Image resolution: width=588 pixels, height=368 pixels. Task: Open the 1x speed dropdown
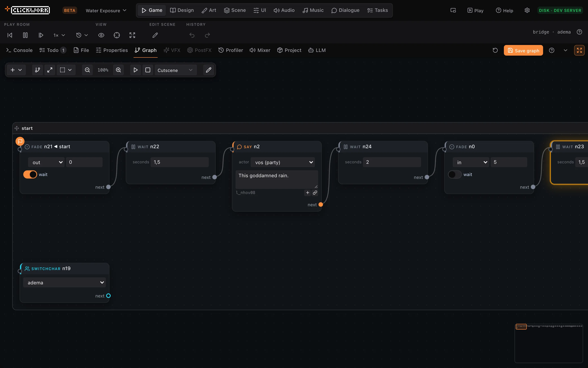(59, 35)
